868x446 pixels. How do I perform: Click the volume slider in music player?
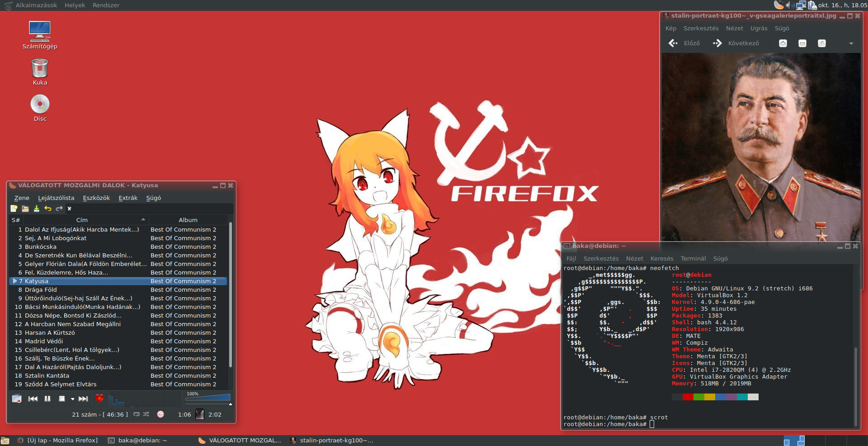[208, 398]
